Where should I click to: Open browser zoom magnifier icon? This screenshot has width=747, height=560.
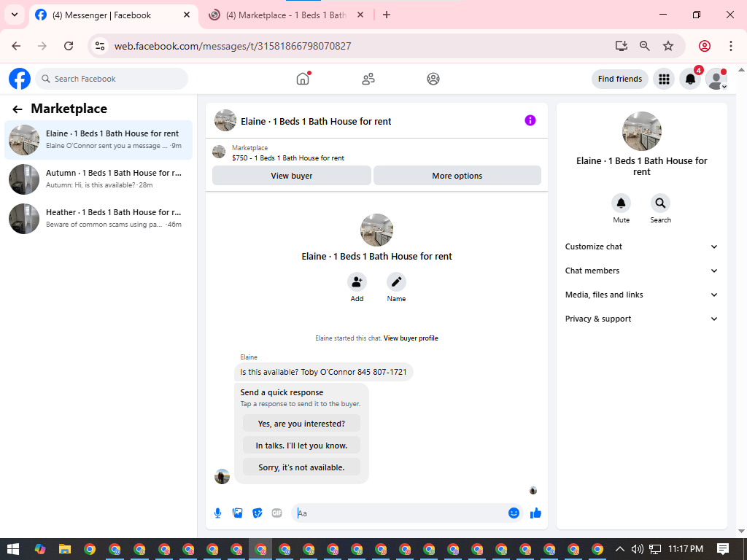pyautogui.click(x=645, y=46)
